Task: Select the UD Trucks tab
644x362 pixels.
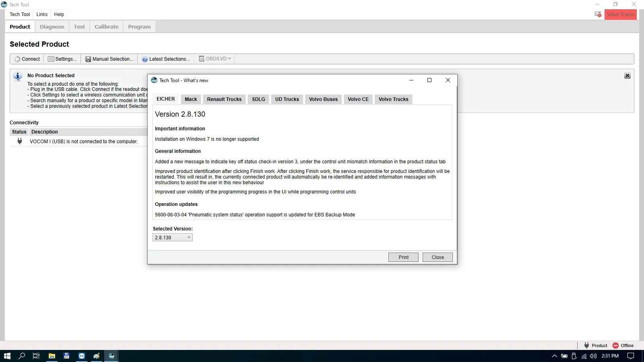Action: tap(287, 99)
